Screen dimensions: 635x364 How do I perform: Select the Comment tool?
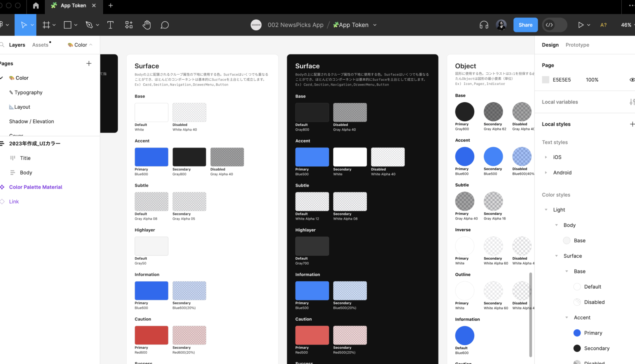tap(164, 25)
